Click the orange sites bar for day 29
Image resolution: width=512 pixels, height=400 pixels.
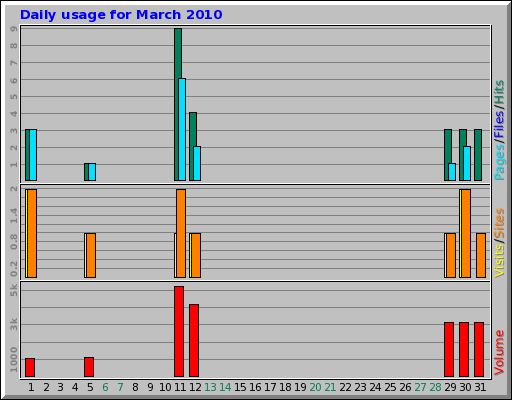[x=451, y=255]
